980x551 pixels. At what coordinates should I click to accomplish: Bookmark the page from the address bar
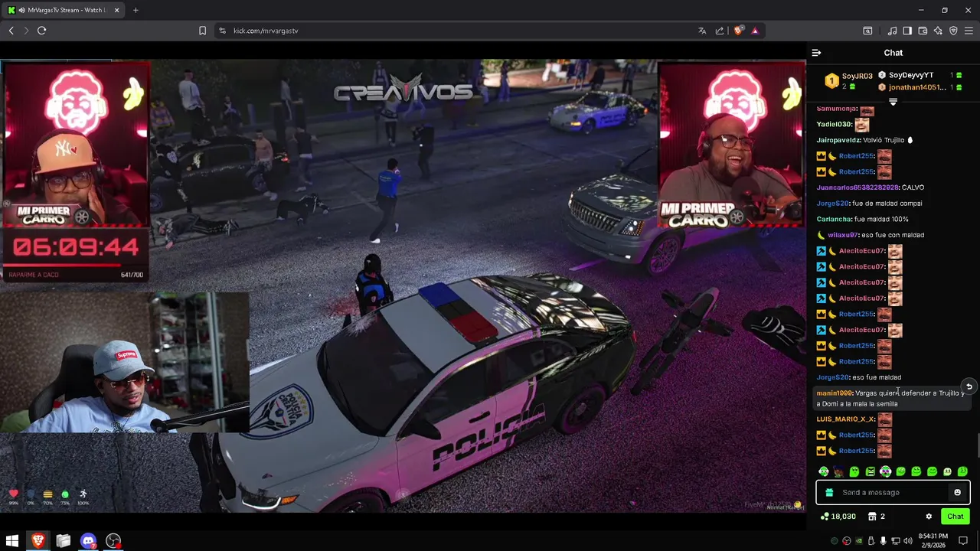(202, 31)
